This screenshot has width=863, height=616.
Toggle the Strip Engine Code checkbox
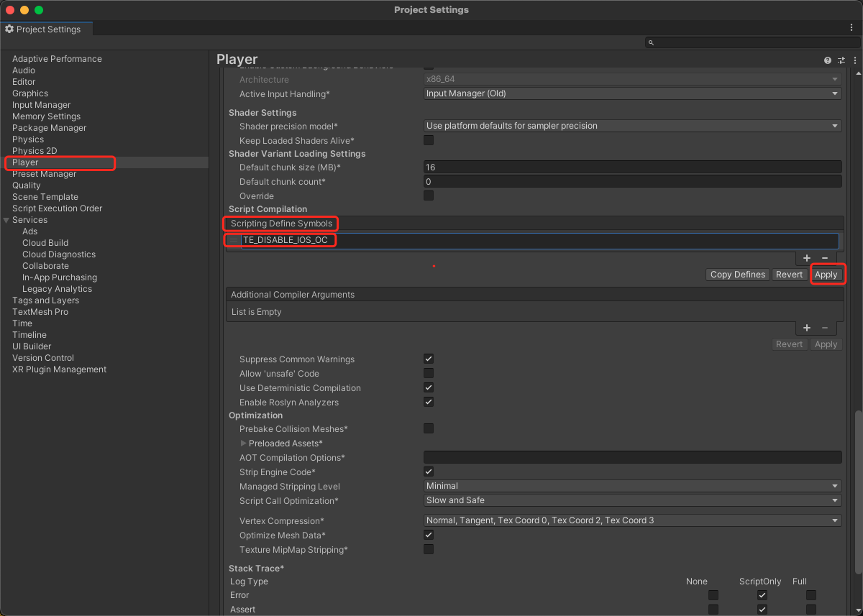429,472
